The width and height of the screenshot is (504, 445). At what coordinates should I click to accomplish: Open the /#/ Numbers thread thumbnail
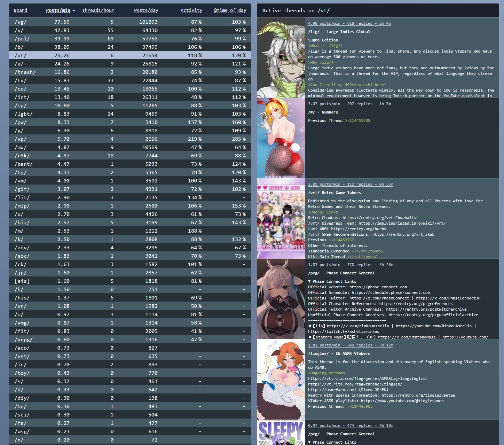tap(281, 138)
